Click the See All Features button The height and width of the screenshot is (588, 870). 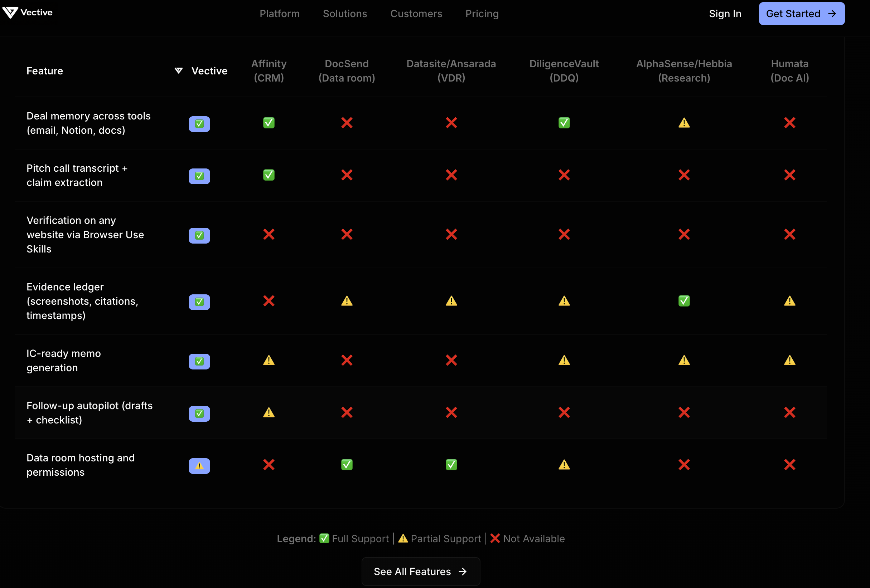coord(420,571)
